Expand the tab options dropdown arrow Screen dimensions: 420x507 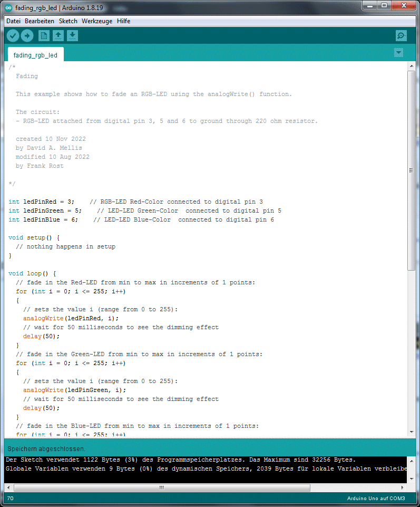coord(399,52)
